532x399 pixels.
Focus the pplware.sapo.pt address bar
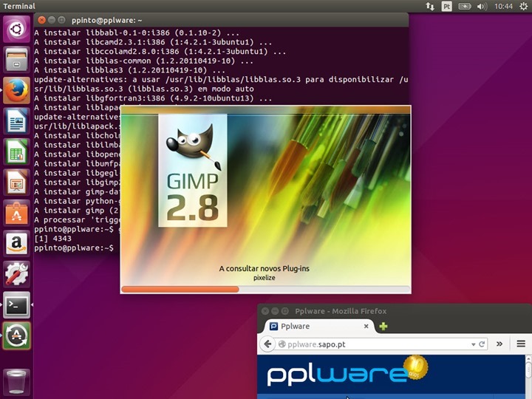381,344
